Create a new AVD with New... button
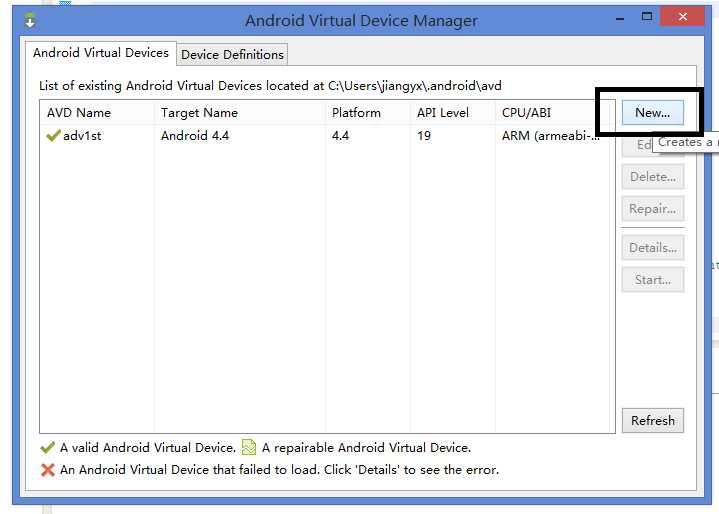 tap(653, 113)
